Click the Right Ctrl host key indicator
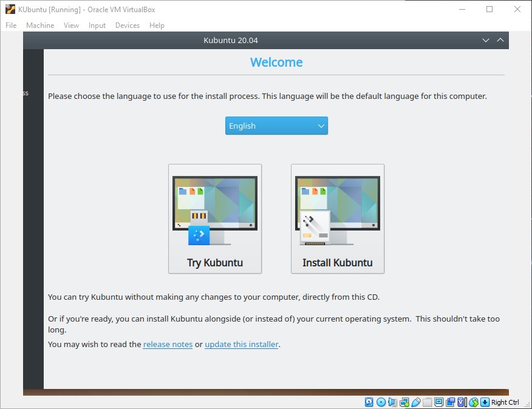The image size is (532, 409). (x=505, y=402)
